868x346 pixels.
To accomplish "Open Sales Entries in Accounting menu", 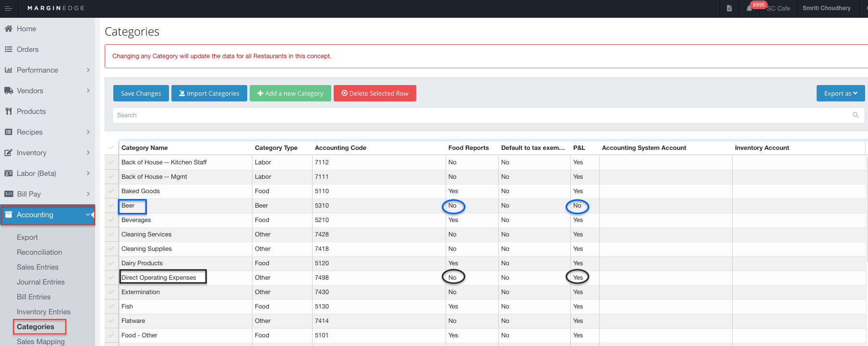I will 37,267.
